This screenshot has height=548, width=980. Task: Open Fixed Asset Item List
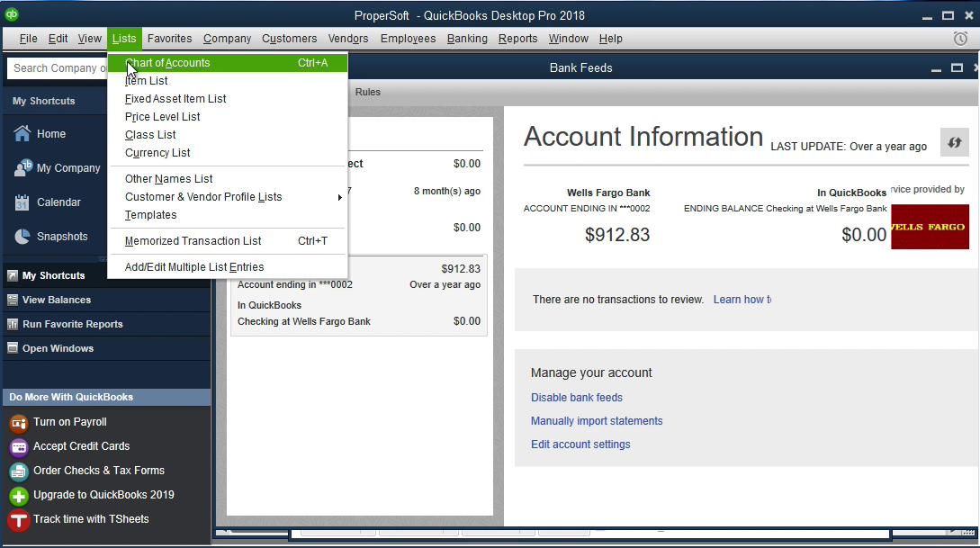tap(228, 99)
